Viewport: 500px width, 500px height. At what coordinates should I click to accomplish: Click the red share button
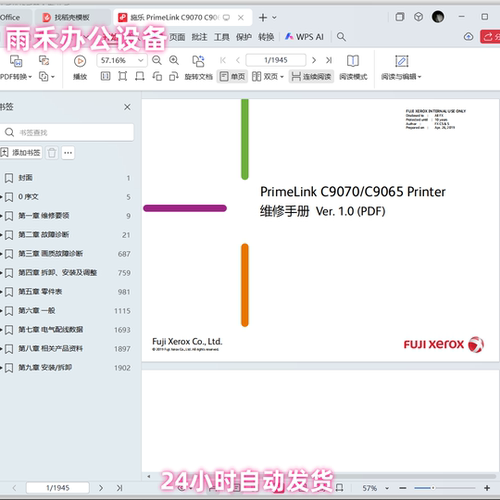click(490, 37)
